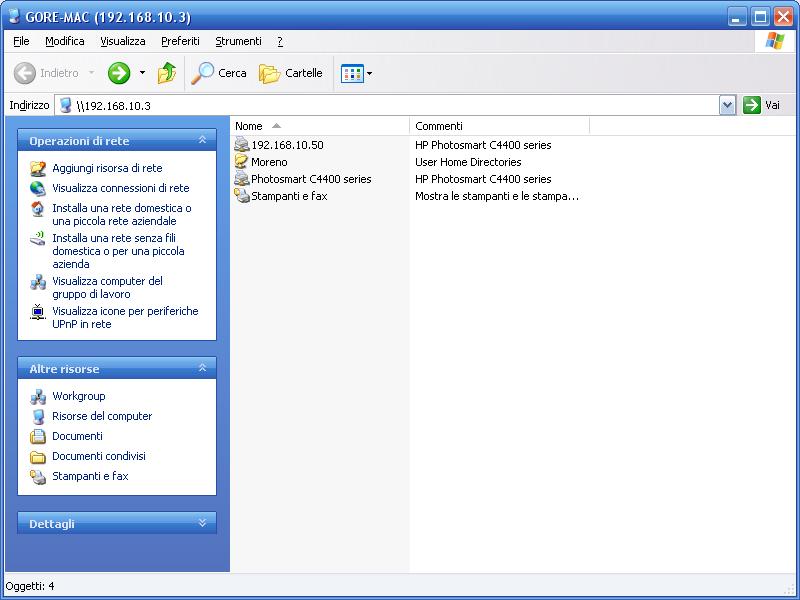Open Risorse del computer link
800x600 pixels.
click(x=102, y=416)
